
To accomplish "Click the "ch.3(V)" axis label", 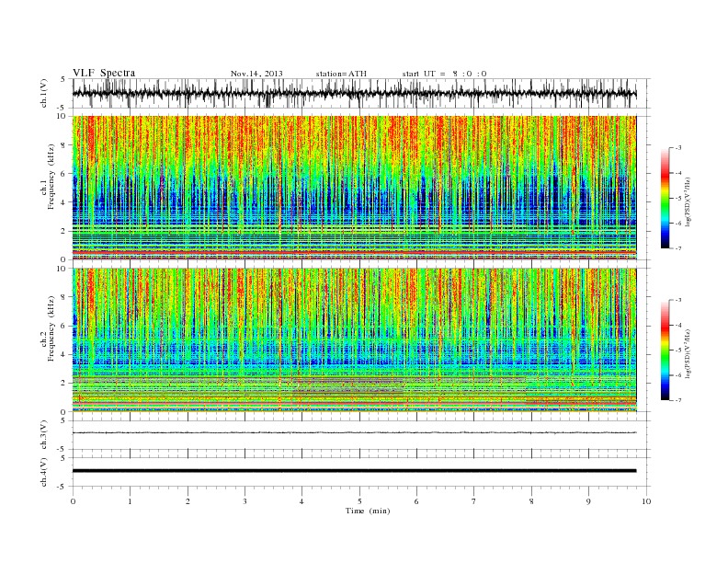I will point(44,435).
